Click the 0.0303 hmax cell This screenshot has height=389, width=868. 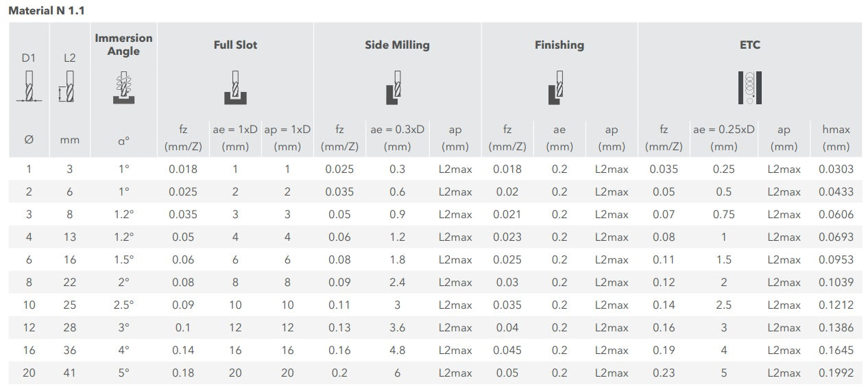(x=836, y=169)
